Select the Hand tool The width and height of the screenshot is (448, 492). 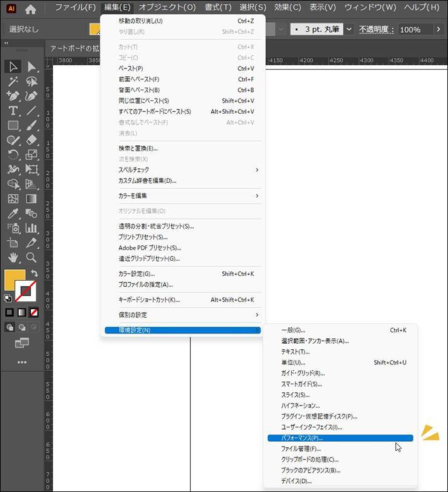click(13, 258)
